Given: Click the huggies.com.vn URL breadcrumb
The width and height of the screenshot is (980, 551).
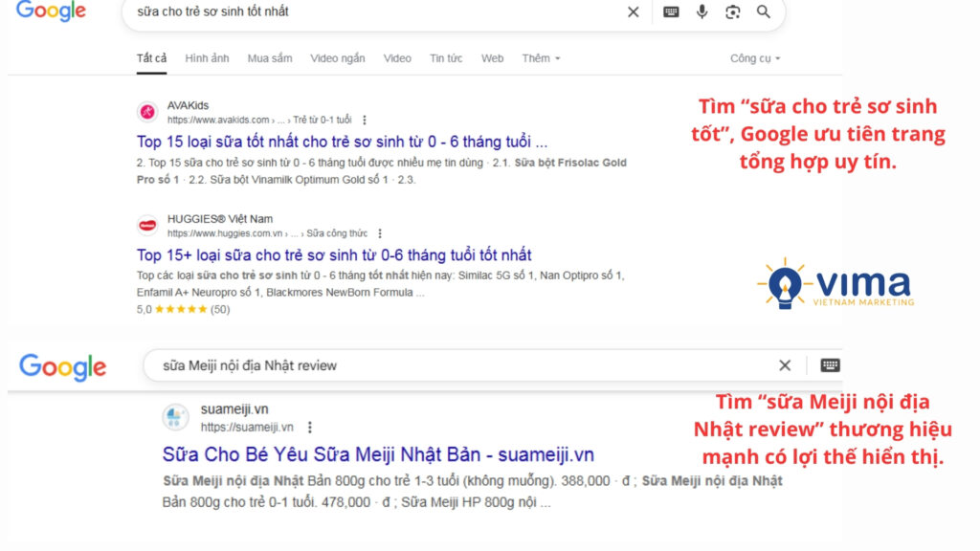Looking at the screenshot, I should (268, 233).
